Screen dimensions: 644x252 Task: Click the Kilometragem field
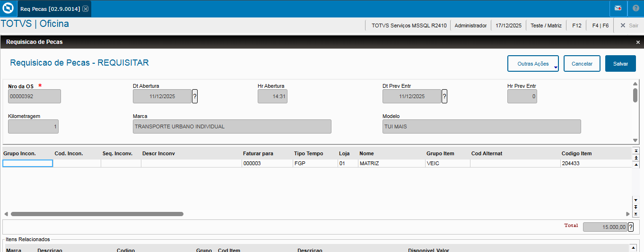click(x=33, y=126)
